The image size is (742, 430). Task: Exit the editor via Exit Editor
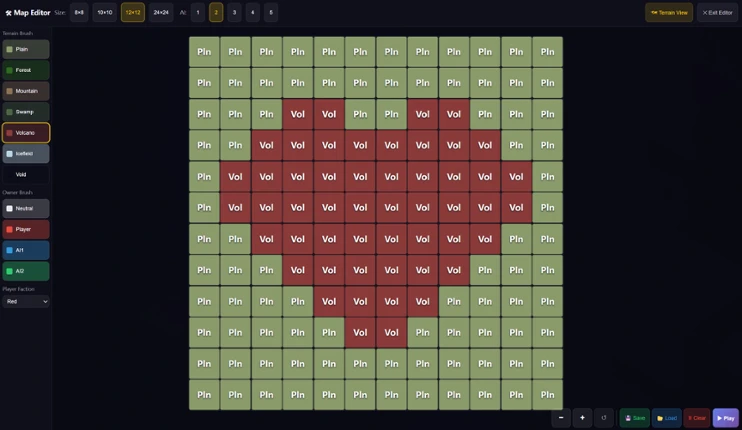pyautogui.click(x=717, y=13)
